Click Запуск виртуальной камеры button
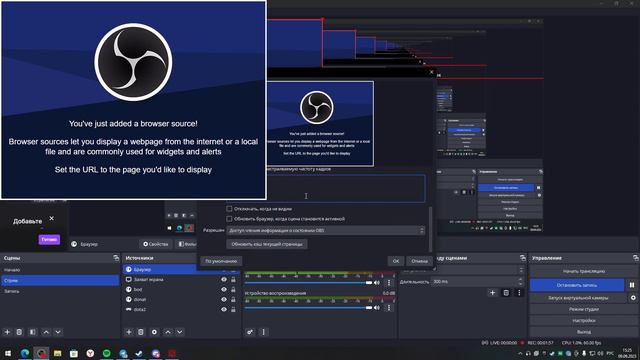The height and width of the screenshot is (360, 640). (x=578, y=298)
